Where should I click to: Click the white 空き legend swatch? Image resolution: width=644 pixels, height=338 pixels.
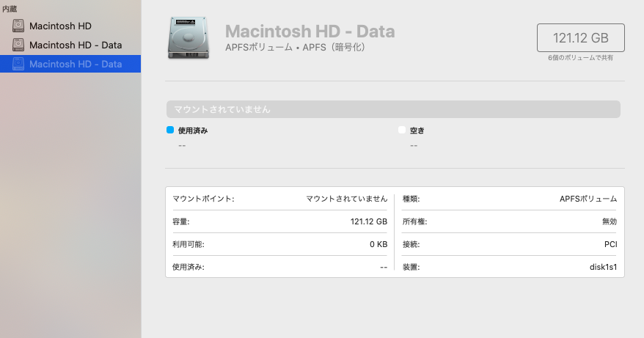401,130
